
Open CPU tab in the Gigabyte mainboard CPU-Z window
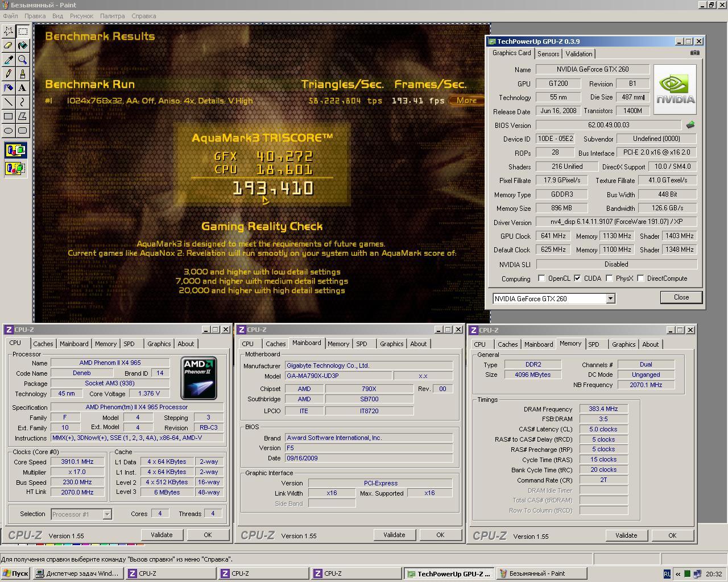click(x=248, y=344)
